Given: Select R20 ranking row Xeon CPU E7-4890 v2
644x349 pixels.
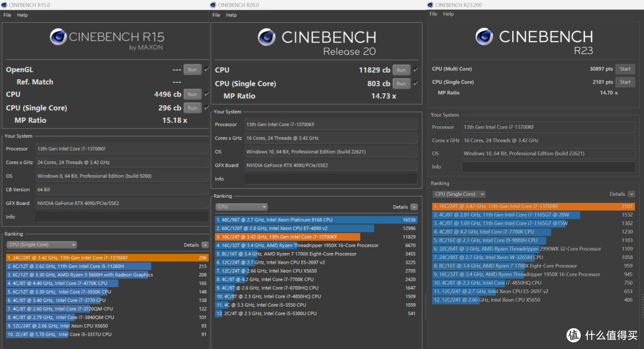Looking at the screenshot, I should [316, 229].
